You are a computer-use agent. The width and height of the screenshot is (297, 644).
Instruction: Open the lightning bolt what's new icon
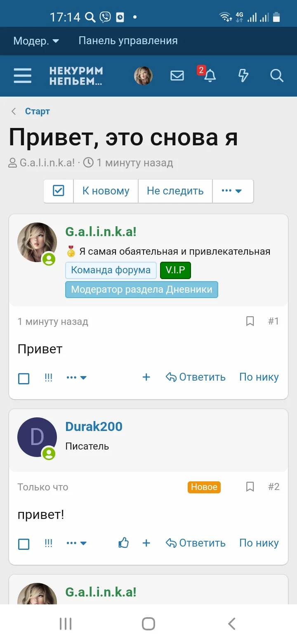[x=244, y=76]
